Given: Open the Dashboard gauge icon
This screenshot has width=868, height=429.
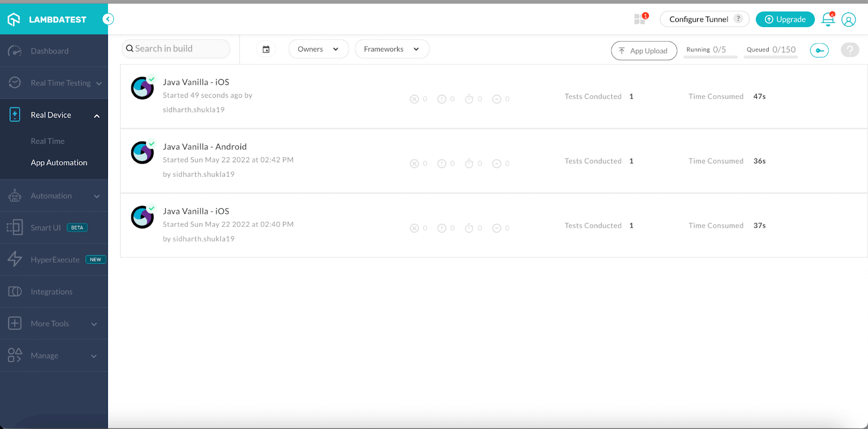Looking at the screenshot, I should coord(15,51).
